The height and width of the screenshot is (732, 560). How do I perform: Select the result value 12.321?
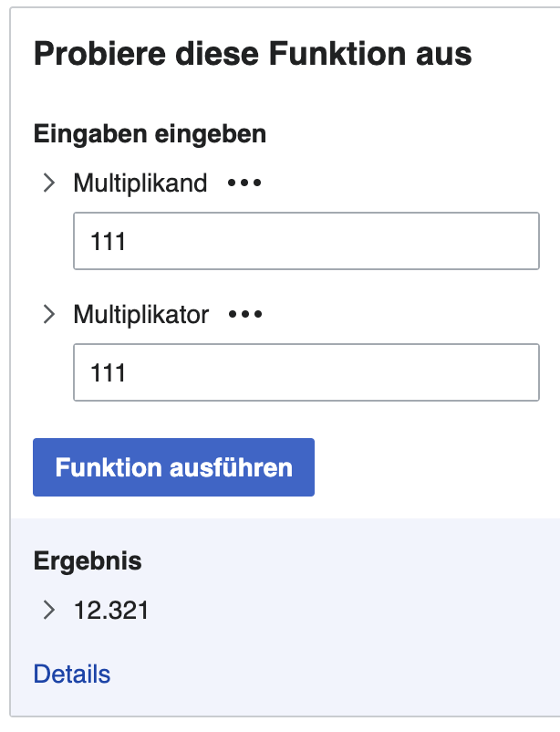click(110, 611)
